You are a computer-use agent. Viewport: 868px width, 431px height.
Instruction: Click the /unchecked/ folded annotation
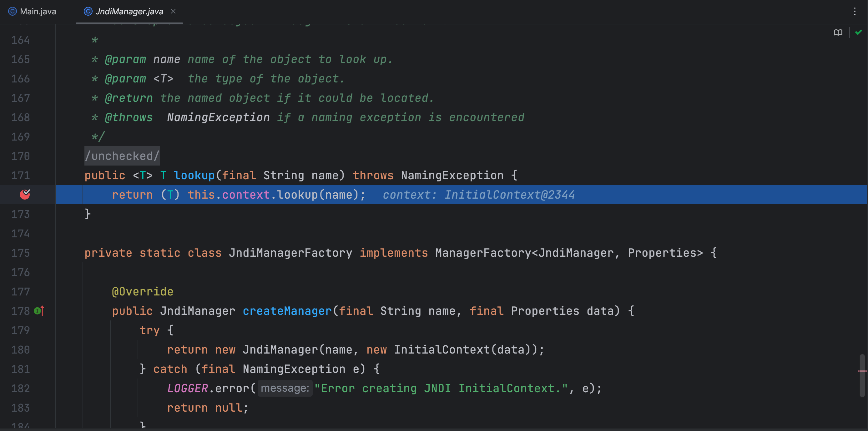point(122,156)
